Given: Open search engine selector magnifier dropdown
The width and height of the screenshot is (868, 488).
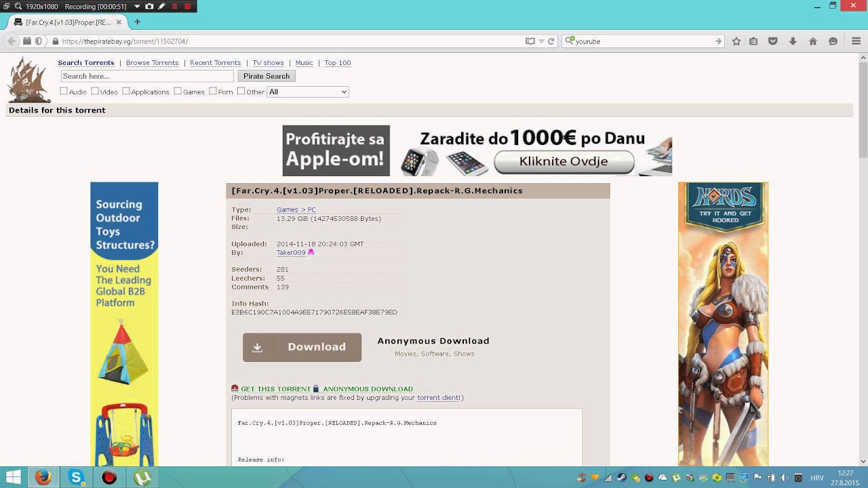Looking at the screenshot, I should (570, 41).
